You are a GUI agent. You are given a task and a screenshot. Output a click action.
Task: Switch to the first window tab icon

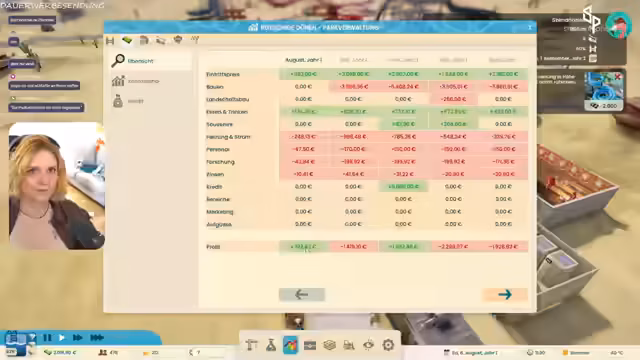click(110, 40)
